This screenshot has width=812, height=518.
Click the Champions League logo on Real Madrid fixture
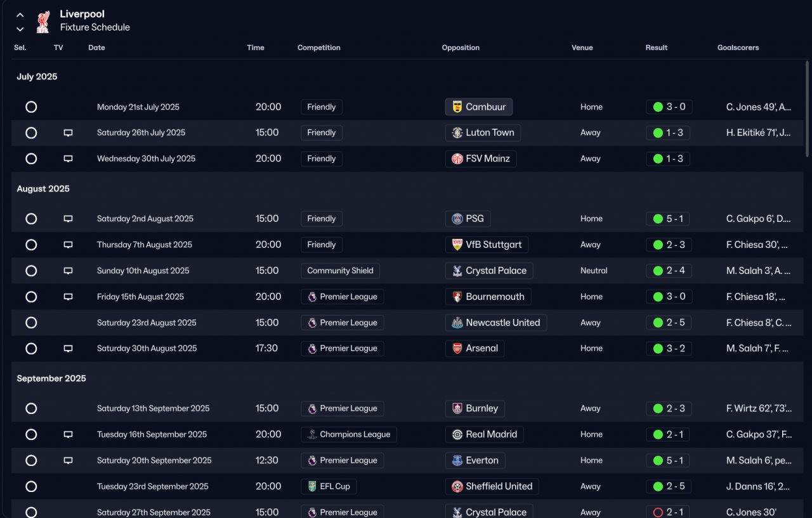coord(312,435)
